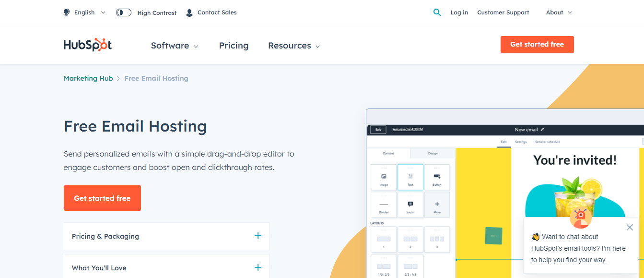
Task: Click the Contact Sales link
Action: 217,12
